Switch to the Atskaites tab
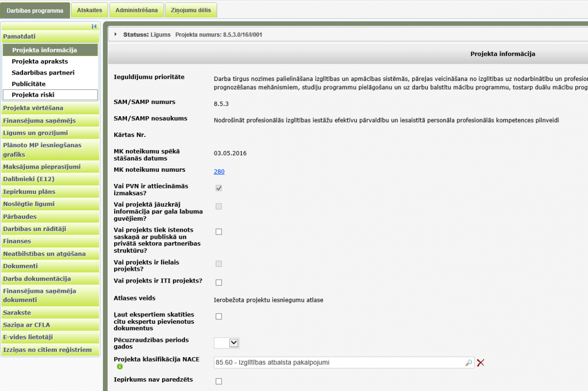This screenshot has height=391, width=588. point(89,10)
